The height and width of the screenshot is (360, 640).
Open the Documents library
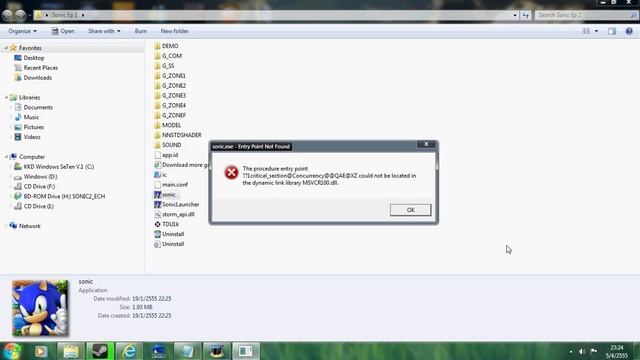[38, 107]
